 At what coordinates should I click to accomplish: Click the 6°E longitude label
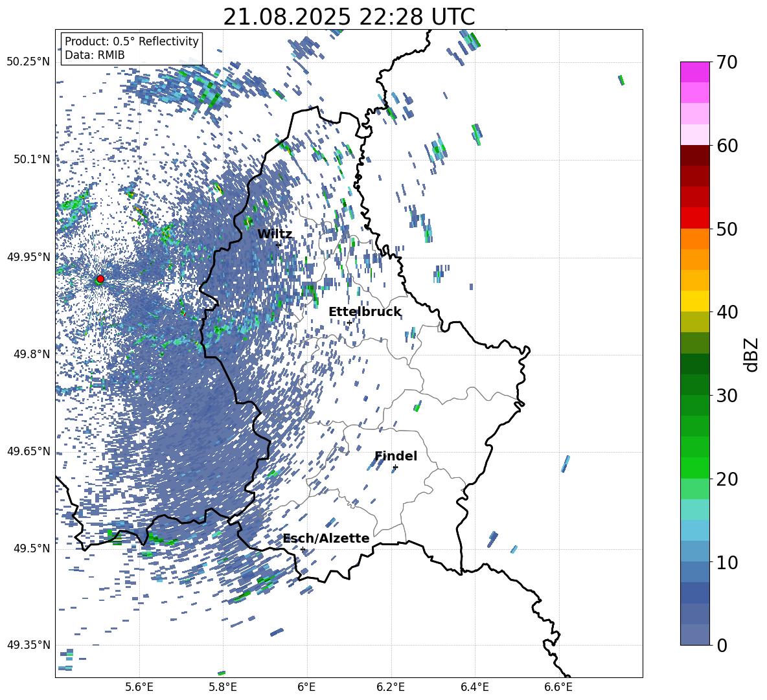pyautogui.click(x=306, y=687)
